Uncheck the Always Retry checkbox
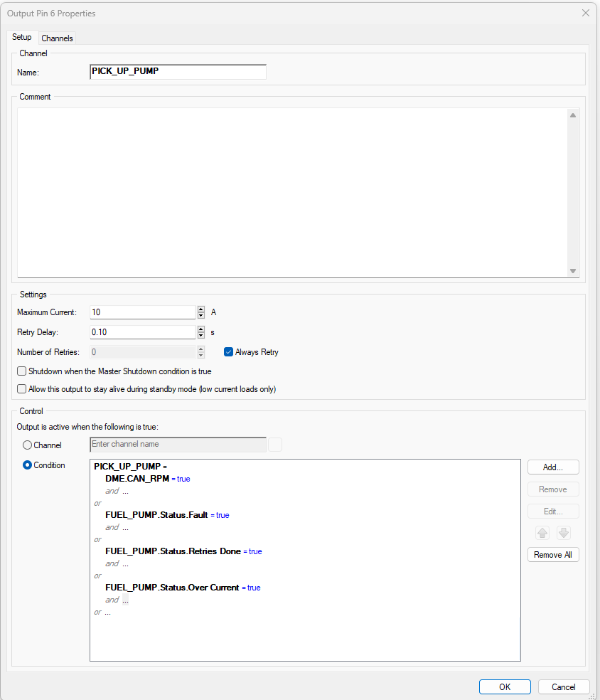Screen dimensions: 600x700 [229, 352]
